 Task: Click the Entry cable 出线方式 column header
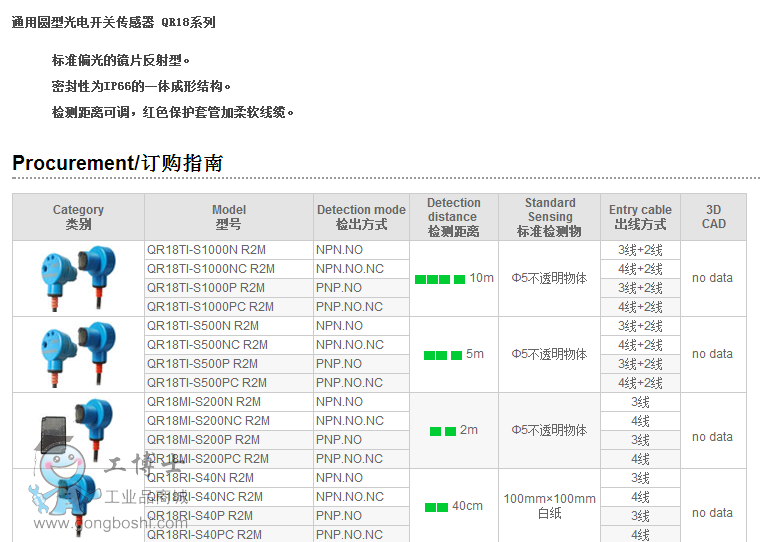click(x=640, y=217)
